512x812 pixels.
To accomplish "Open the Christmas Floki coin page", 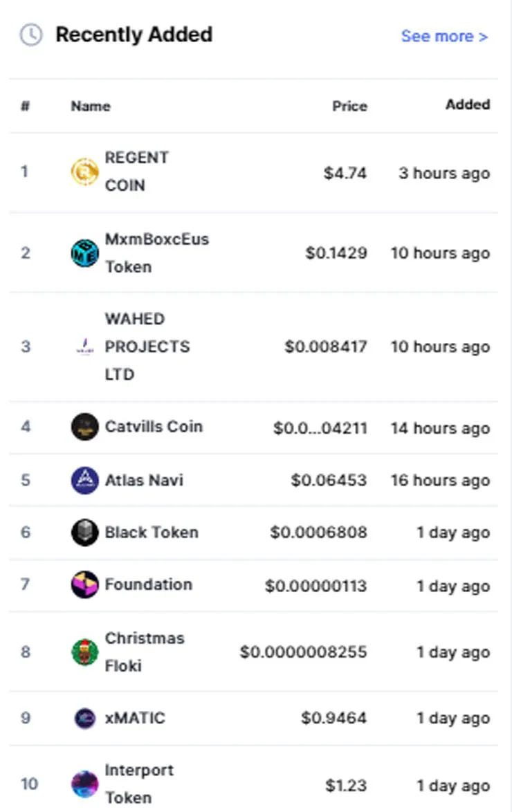I will pyautogui.click(x=145, y=652).
